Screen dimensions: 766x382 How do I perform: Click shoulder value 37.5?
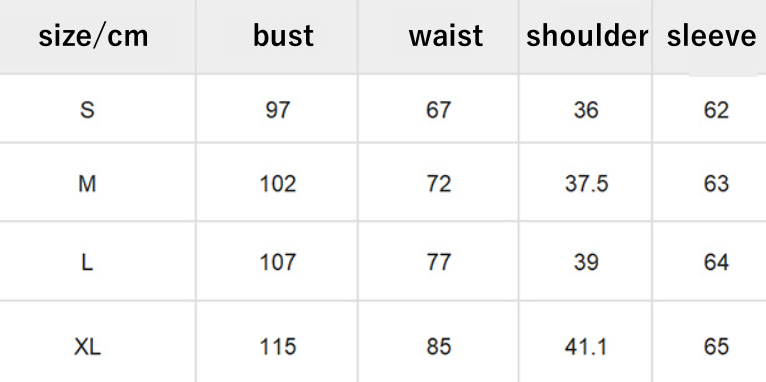click(x=586, y=184)
